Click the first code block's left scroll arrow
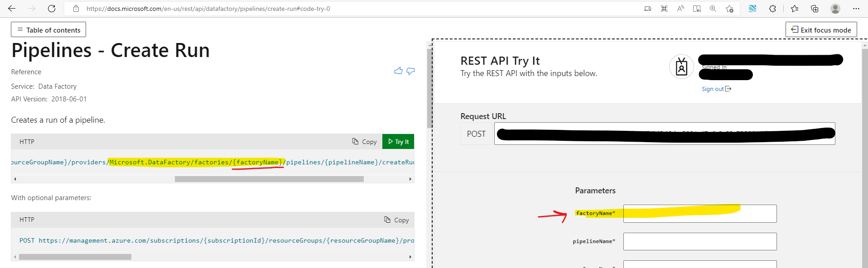This screenshot has width=868, height=268. [15, 179]
